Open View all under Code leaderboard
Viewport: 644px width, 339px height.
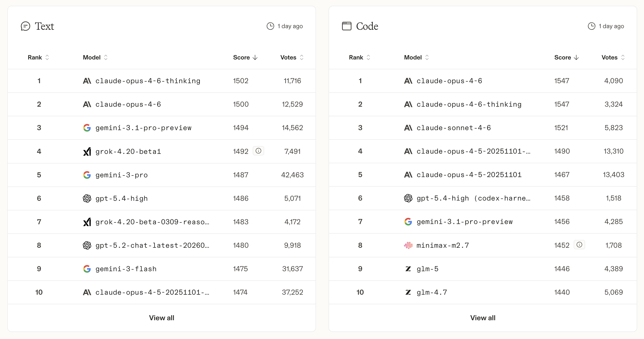(483, 318)
